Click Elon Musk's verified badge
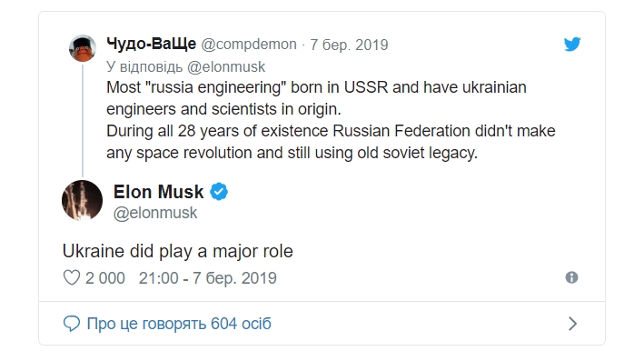 [219, 192]
